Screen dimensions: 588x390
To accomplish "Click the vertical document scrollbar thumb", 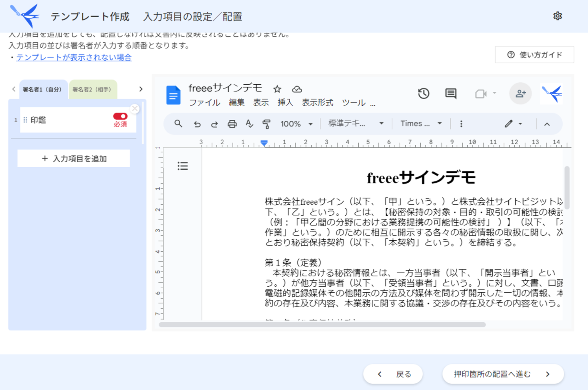I will [x=567, y=188].
